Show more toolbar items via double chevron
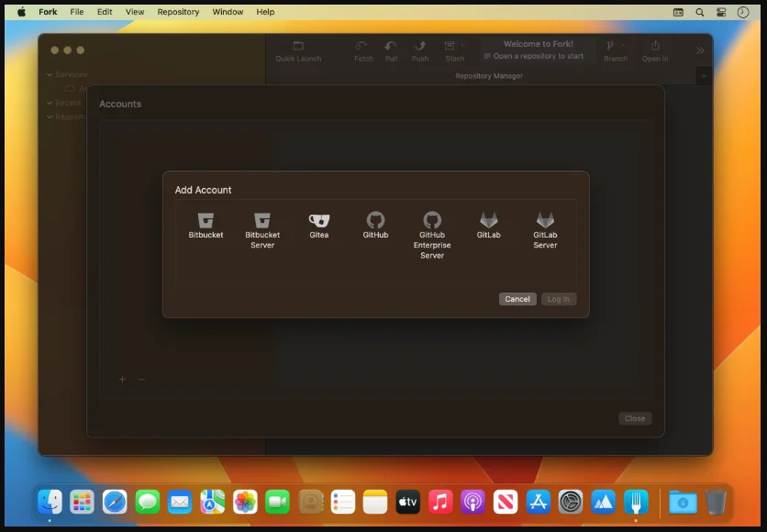 click(x=700, y=50)
